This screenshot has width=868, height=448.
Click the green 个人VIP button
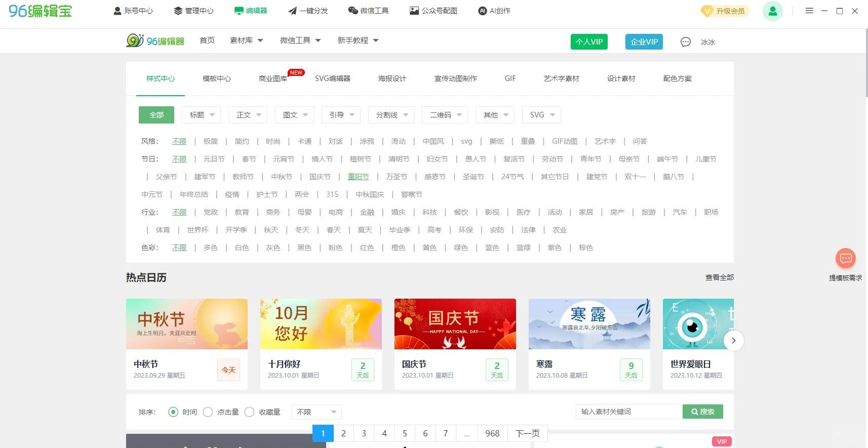588,42
